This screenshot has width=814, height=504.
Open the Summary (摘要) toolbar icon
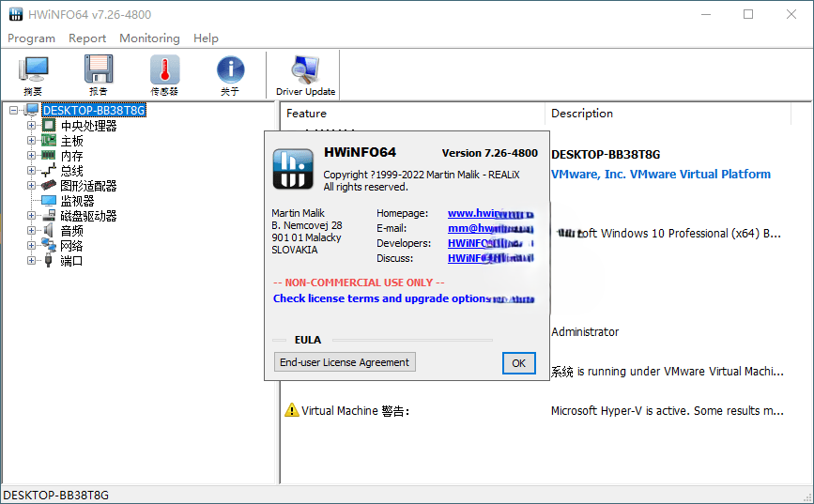33,75
